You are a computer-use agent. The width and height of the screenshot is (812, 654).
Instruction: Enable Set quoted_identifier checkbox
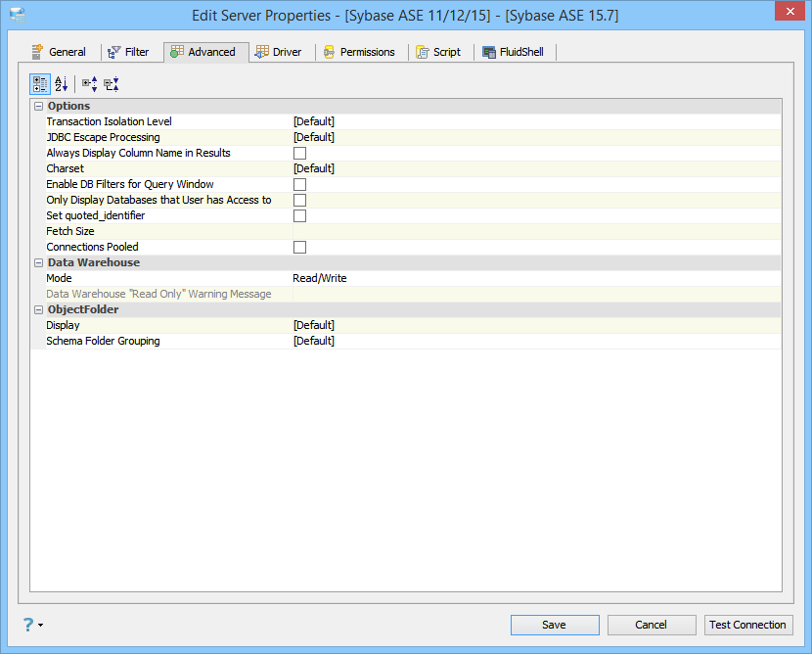[x=299, y=215]
